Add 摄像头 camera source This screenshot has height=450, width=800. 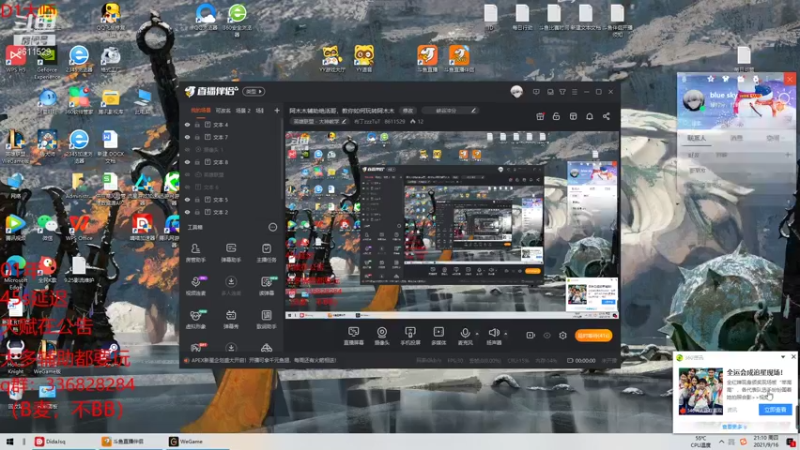click(382, 336)
